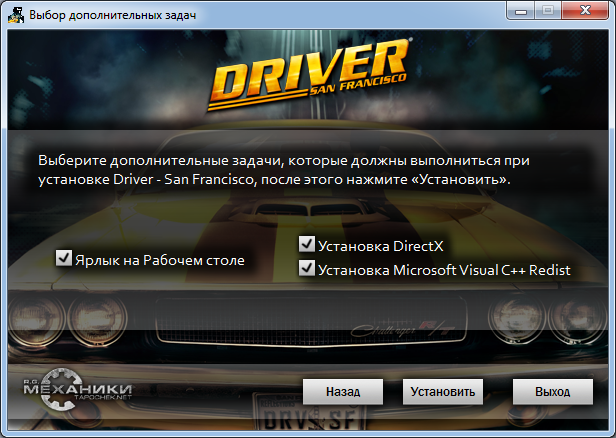Click the Ярлык на Рабочем столе label text
The height and width of the screenshot is (438, 616).
(160, 260)
